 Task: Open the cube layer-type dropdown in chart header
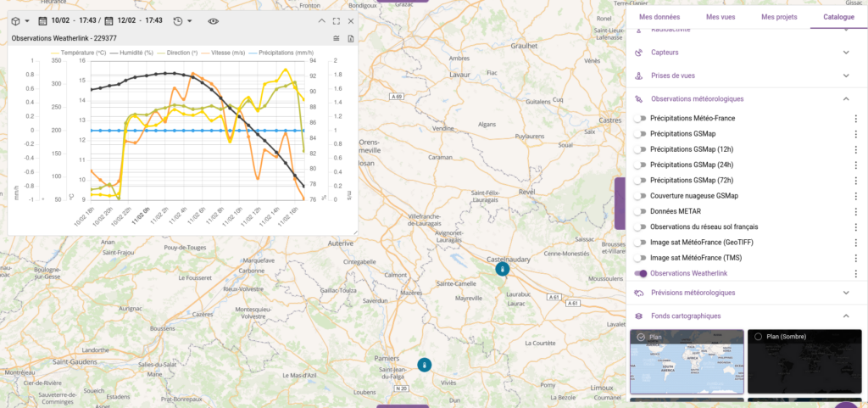click(x=20, y=21)
